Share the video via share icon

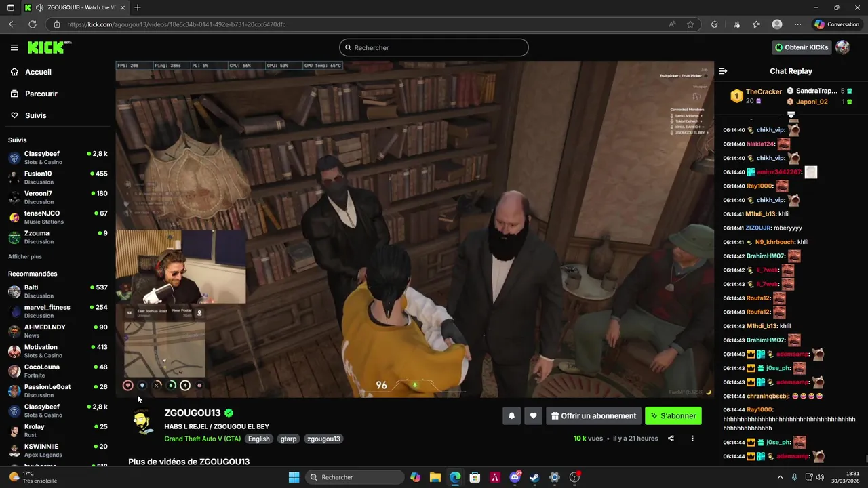(671, 439)
